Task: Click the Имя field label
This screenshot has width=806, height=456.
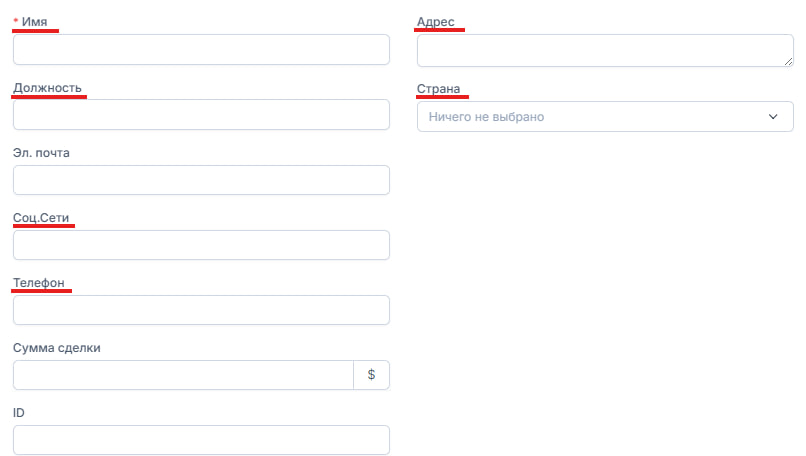Action: point(34,21)
